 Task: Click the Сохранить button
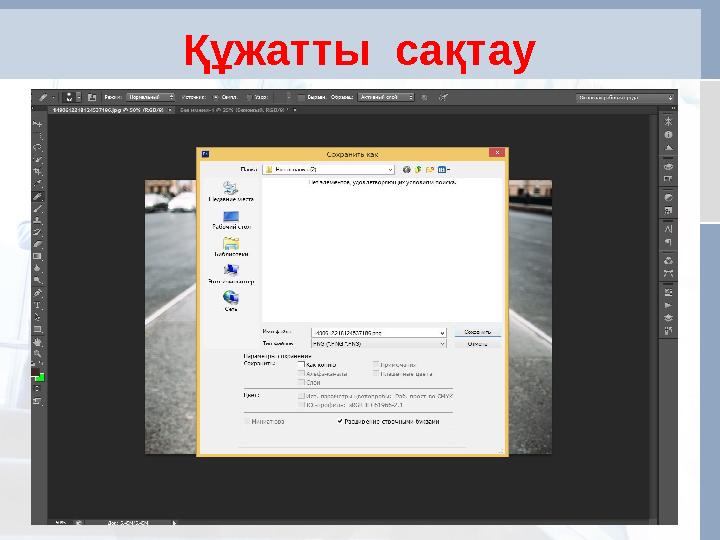tap(478, 332)
